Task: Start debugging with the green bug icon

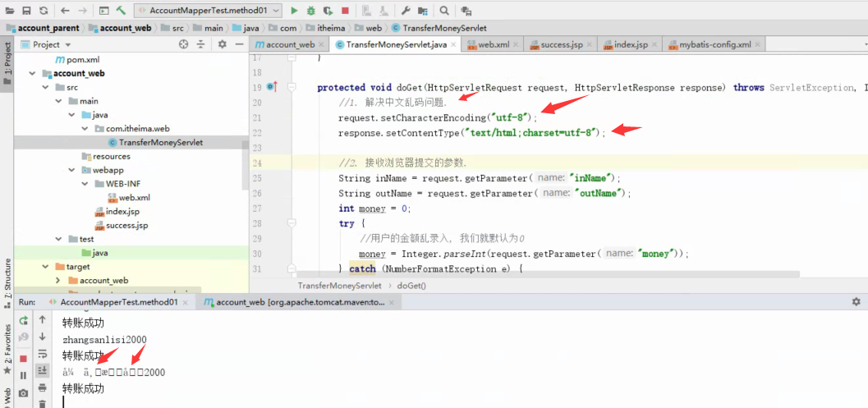Action: [x=311, y=11]
